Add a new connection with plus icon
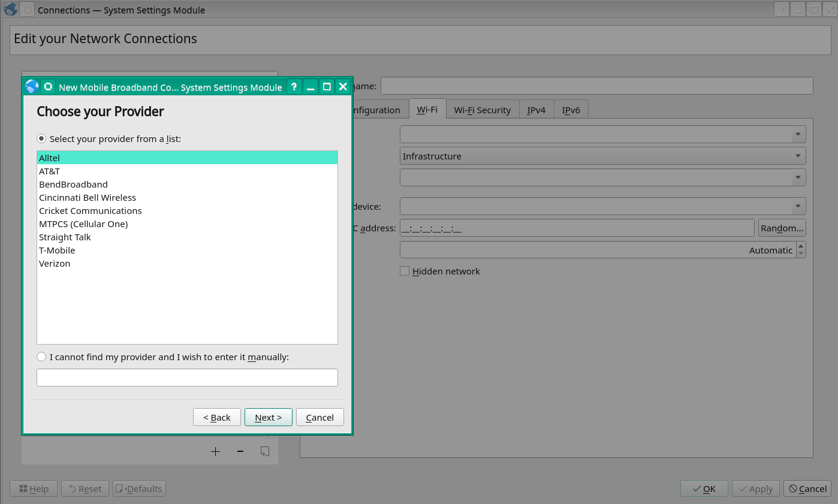Screen dimensions: 838x504 point(216,451)
